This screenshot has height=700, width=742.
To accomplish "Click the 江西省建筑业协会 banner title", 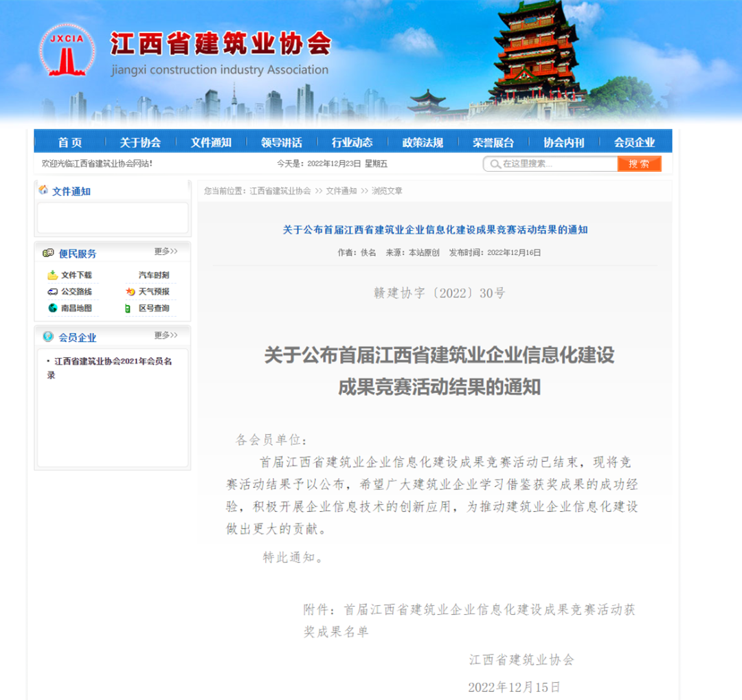I will click(221, 43).
